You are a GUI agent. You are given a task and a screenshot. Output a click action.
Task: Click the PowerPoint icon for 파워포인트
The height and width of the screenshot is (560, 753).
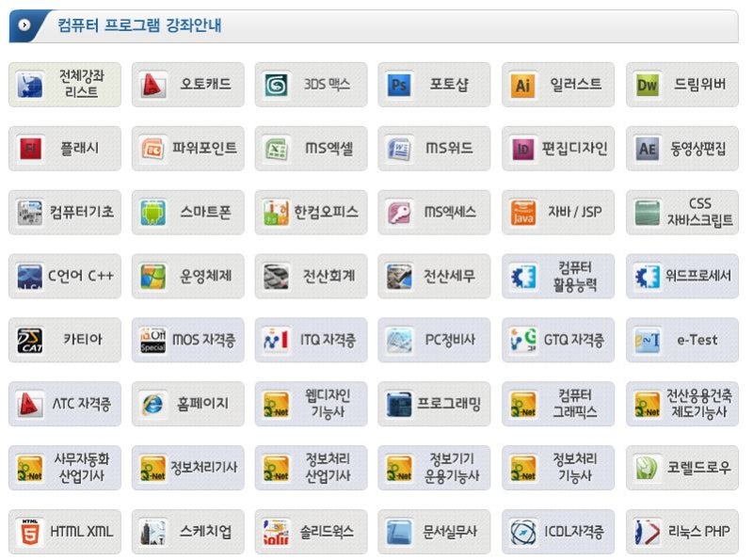click(152, 149)
